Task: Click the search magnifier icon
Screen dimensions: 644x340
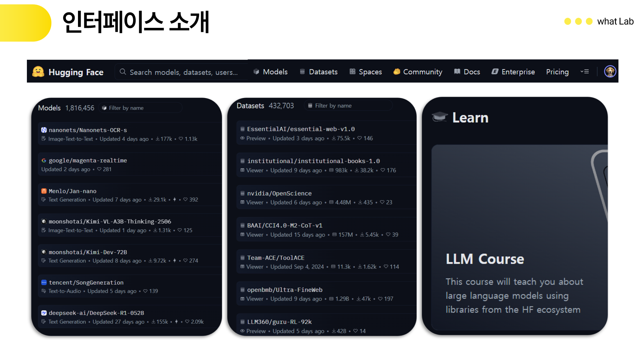Action: pos(123,72)
